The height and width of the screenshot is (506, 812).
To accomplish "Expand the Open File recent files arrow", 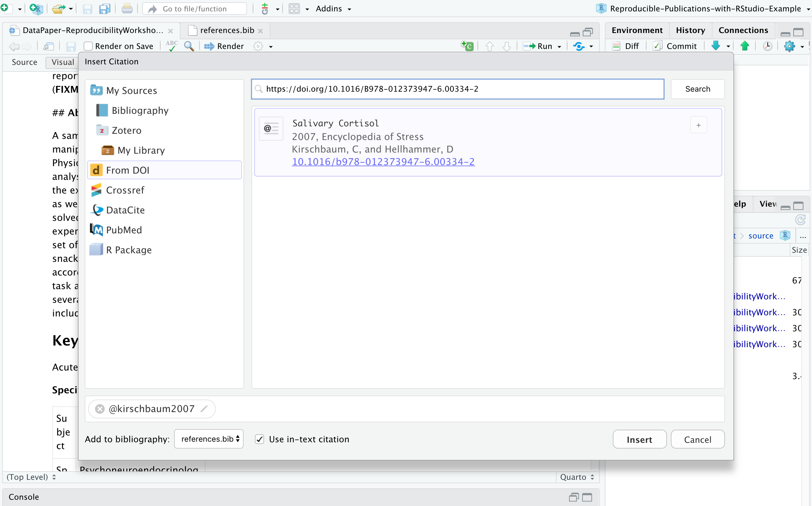I will pyautogui.click(x=71, y=9).
